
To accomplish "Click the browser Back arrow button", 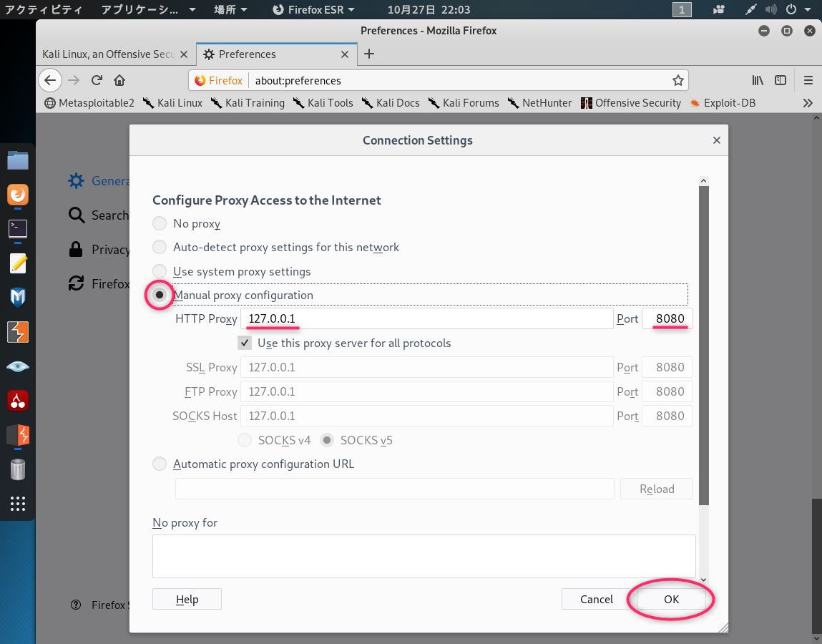I will click(50, 80).
